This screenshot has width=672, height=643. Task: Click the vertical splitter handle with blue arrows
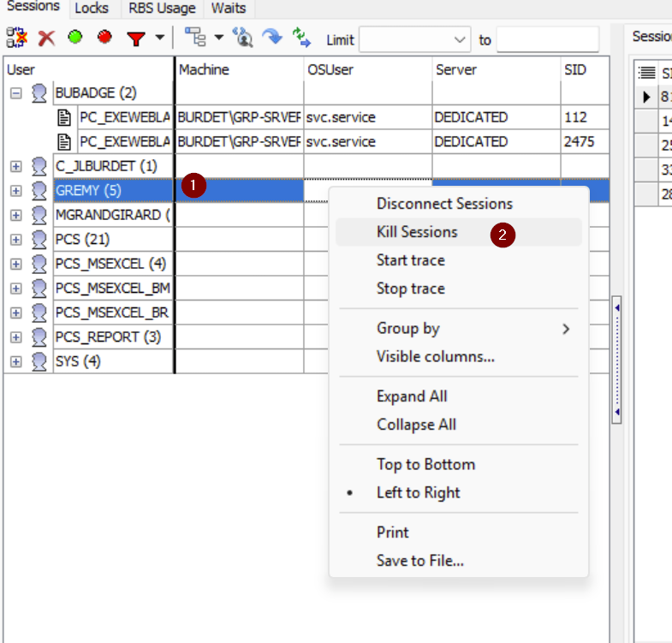pos(616,360)
